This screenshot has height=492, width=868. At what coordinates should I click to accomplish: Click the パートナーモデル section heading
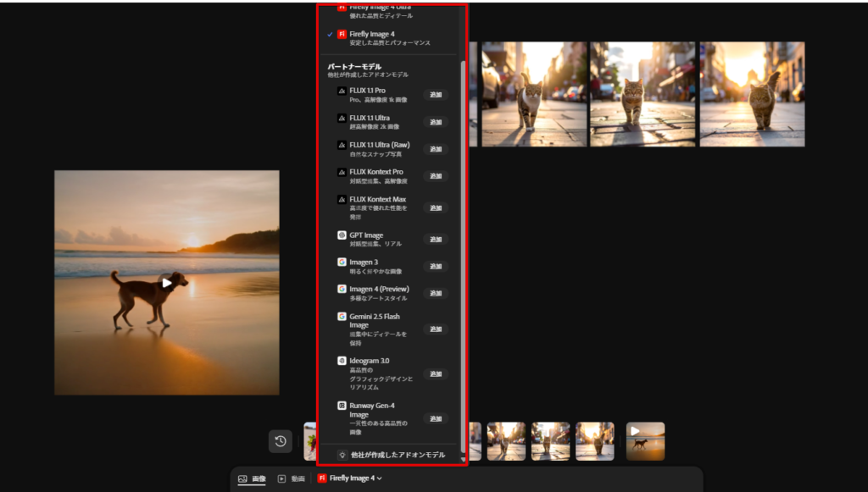(354, 66)
